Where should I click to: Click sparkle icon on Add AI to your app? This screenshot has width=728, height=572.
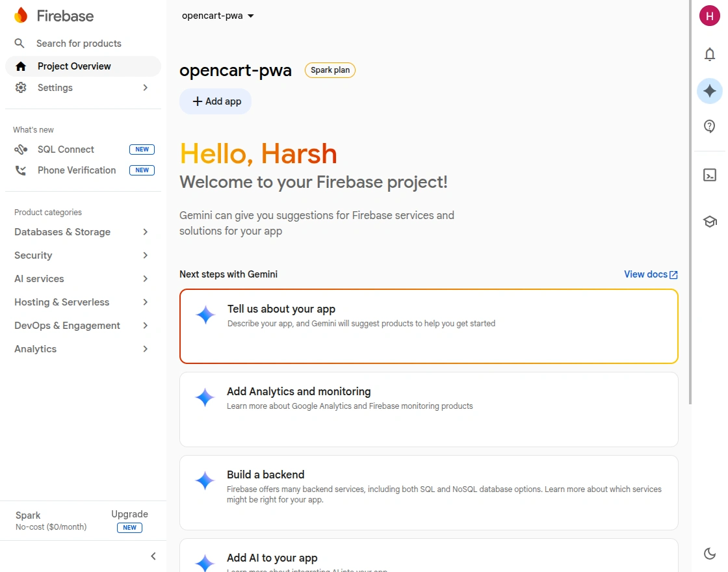(x=205, y=563)
